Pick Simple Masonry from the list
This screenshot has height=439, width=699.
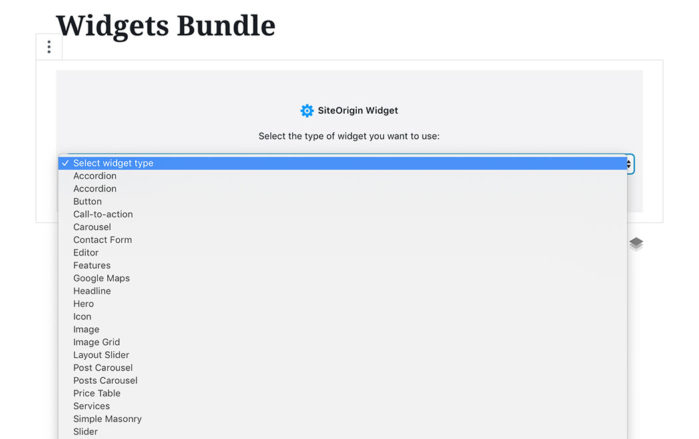click(107, 419)
